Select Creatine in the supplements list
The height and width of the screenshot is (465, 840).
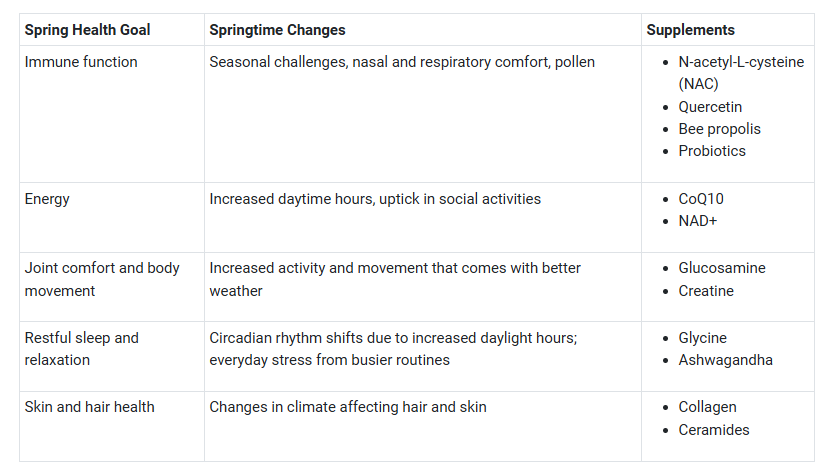pyautogui.click(x=706, y=291)
